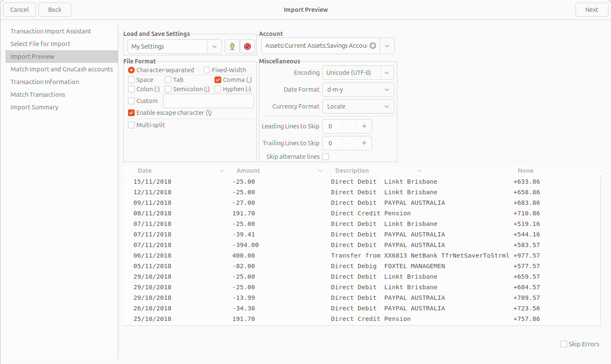Increase Leading Lines to Skip
Viewport: 611px width, 364px height.
pos(364,126)
